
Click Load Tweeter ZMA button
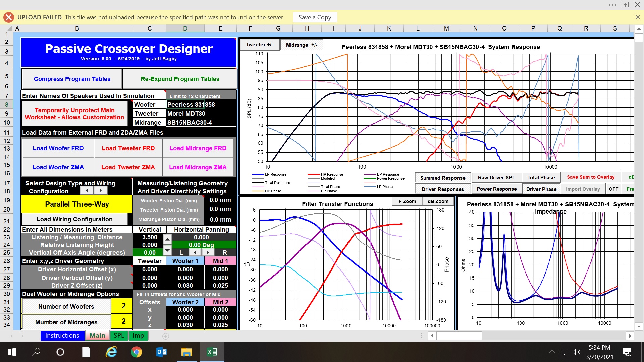click(x=128, y=167)
